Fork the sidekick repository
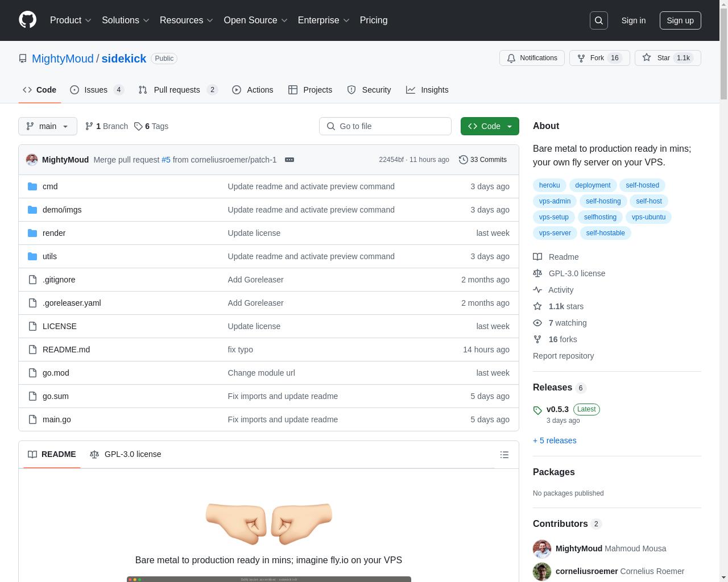The image size is (728, 582). (x=599, y=58)
